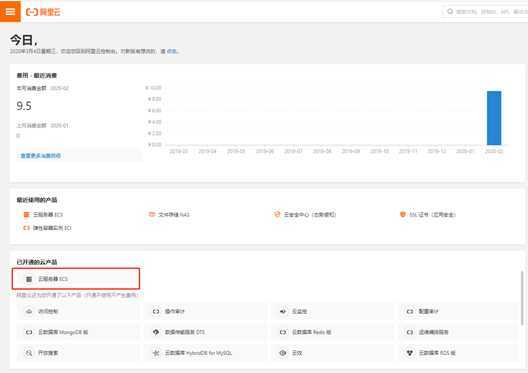Select the 9.5 consumption amount value

(x=24, y=106)
